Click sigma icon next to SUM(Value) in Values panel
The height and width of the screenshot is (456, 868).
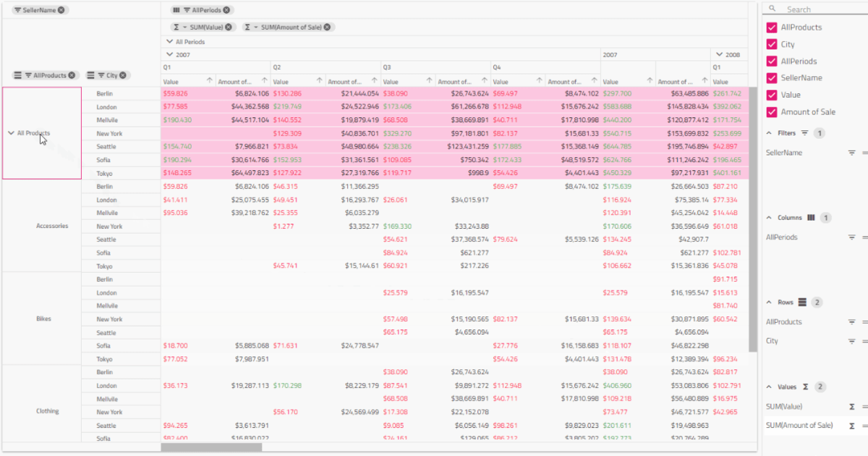coord(852,407)
